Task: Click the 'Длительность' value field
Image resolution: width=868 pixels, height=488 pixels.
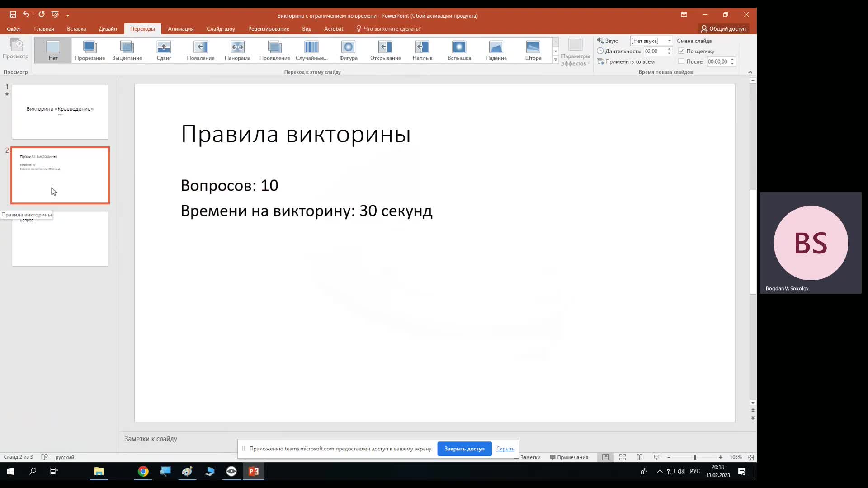Action: tap(655, 51)
